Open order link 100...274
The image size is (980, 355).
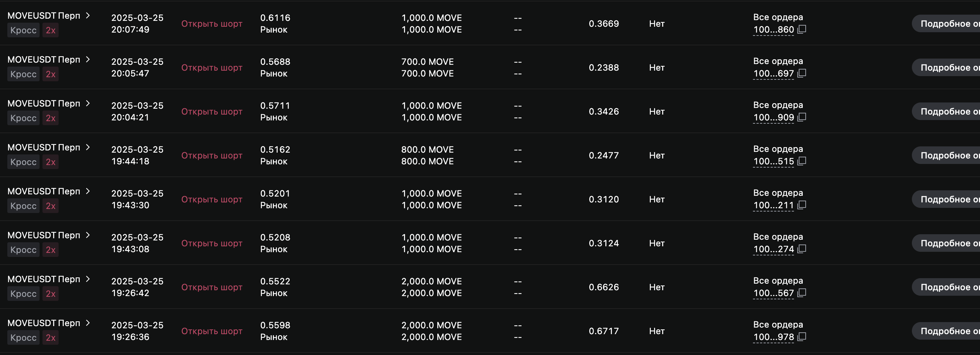point(773,249)
